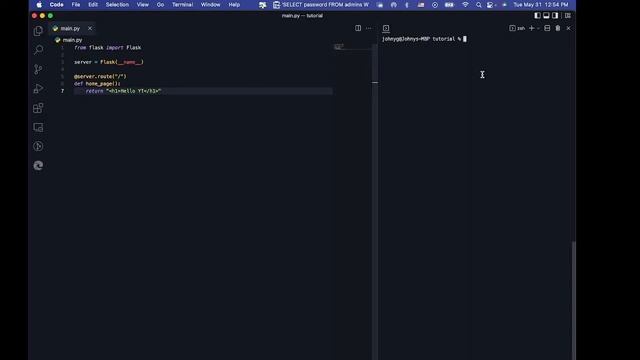Open Spotlight search in menu bar
640x360 pixels.
[478, 4]
